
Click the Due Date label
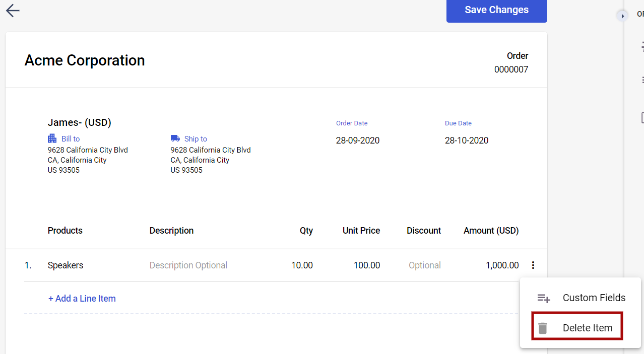click(458, 123)
